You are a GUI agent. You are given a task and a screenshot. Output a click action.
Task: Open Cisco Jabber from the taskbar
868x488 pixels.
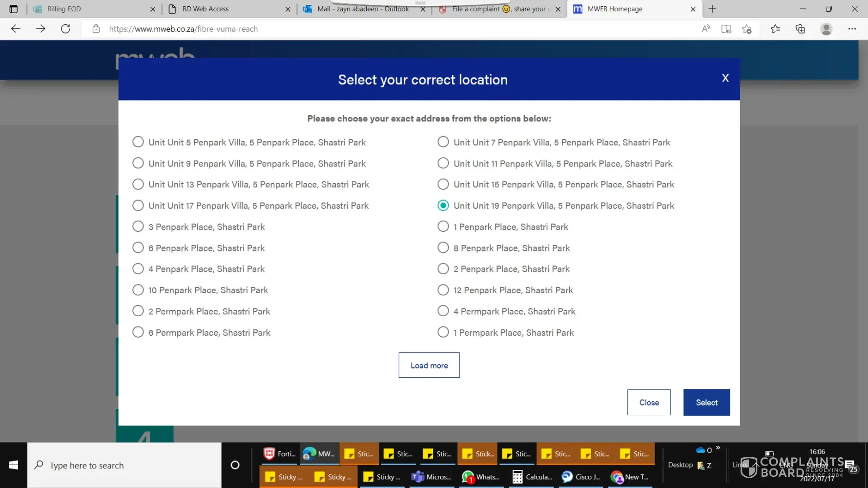(x=580, y=477)
